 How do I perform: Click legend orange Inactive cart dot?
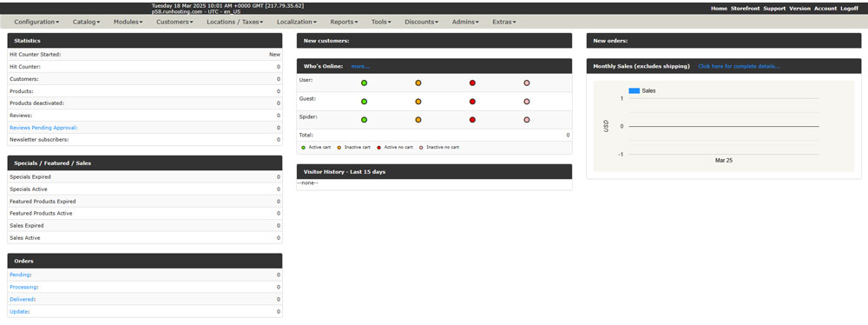[x=339, y=148]
